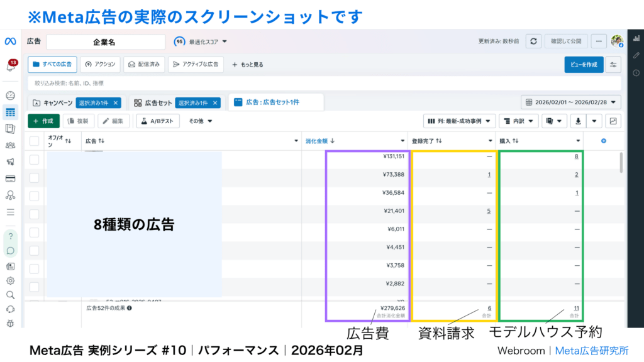The image size is (644, 362).
Task: Check the row with ¥36,584 spend
Action: (x=34, y=196)
